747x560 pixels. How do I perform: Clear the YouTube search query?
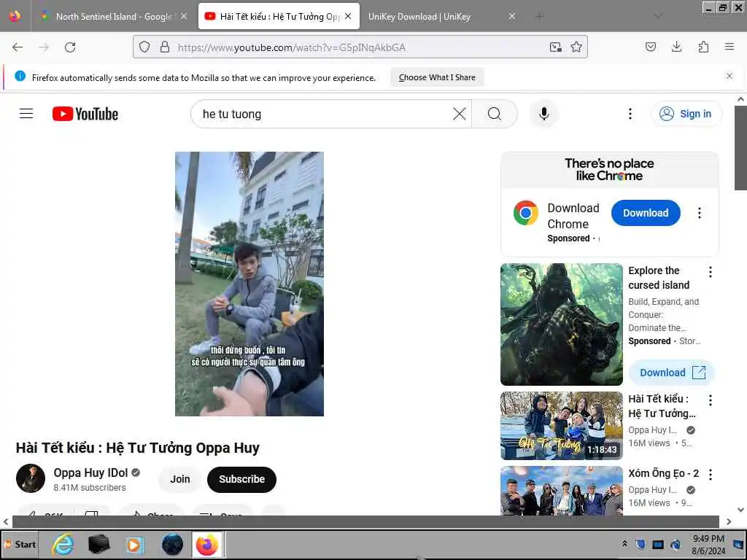point(460,114)
